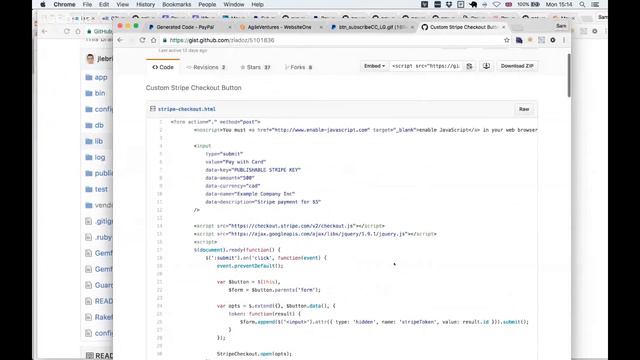
Task: Open the Code tab of the gist
Action: click(163, 67)
